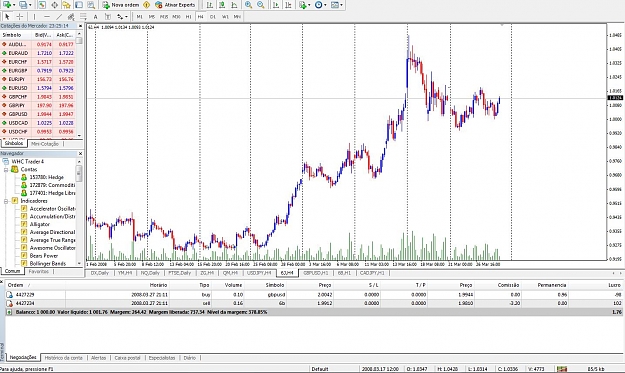The width and height of the screenshot is (625, 373).
Task: Select the Horizontal Line drawing tool
Action: (47, 16)
